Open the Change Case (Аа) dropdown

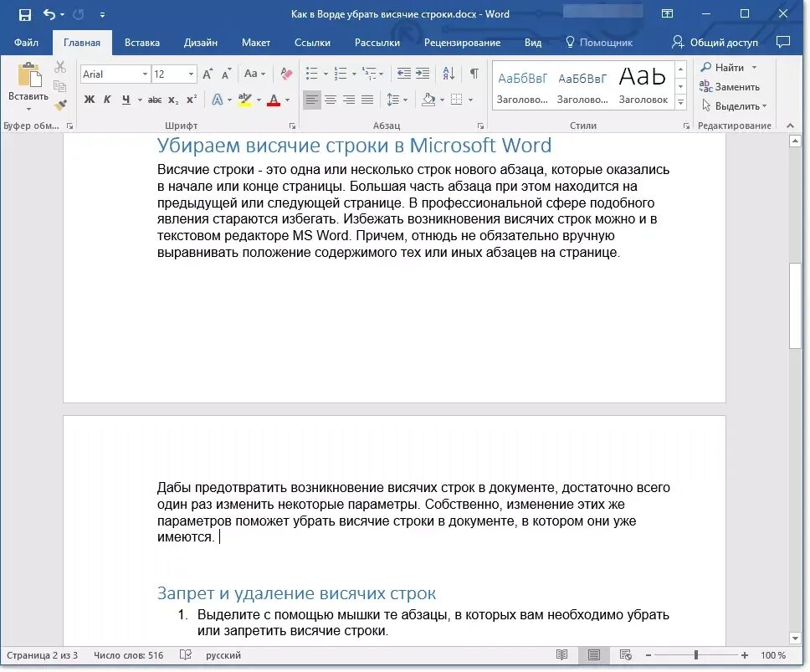pos(254,74)
